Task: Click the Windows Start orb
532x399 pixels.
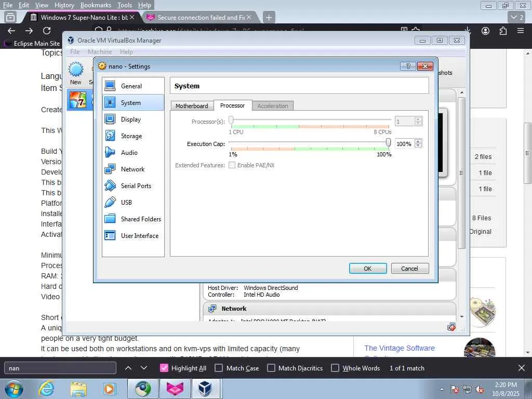Action: coord(14,389)
